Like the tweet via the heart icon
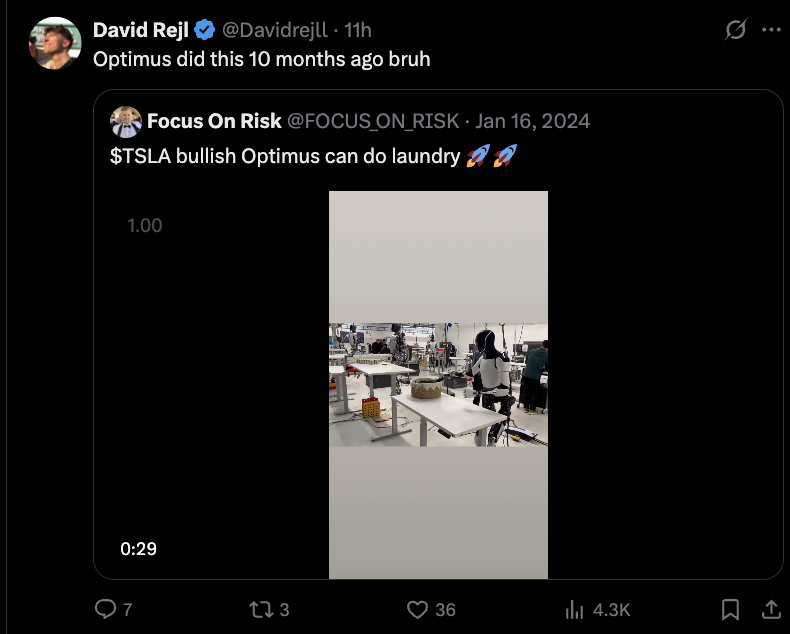The width and height of the screenshot is (790, 634). click(x=418, y=609)
